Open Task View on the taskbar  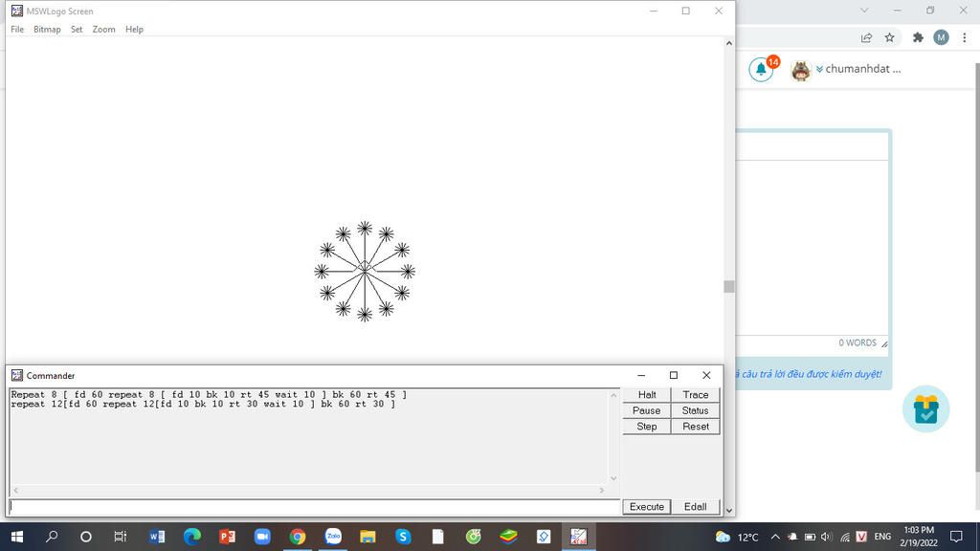click(120, 537)
